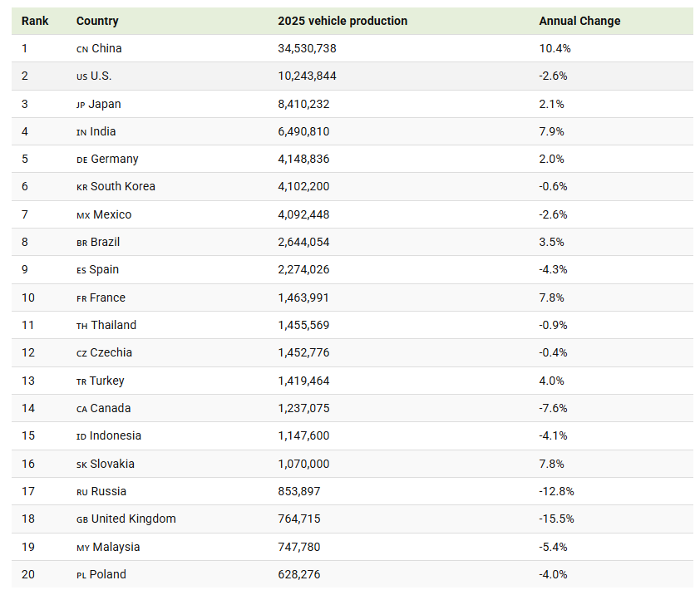The height and width of the screenshot is (595, 700).
Task: Click the 10,243,844 production figure
Action: tap(307, 76)
